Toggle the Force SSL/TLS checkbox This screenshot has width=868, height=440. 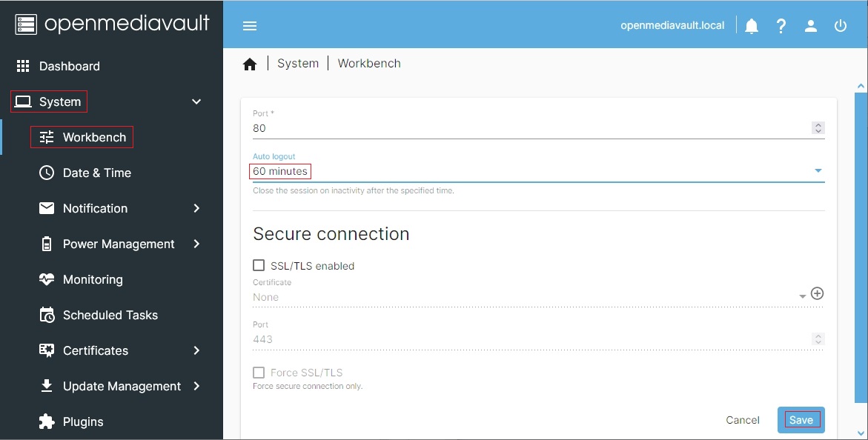pyautogui.click(x=259, y=373)
